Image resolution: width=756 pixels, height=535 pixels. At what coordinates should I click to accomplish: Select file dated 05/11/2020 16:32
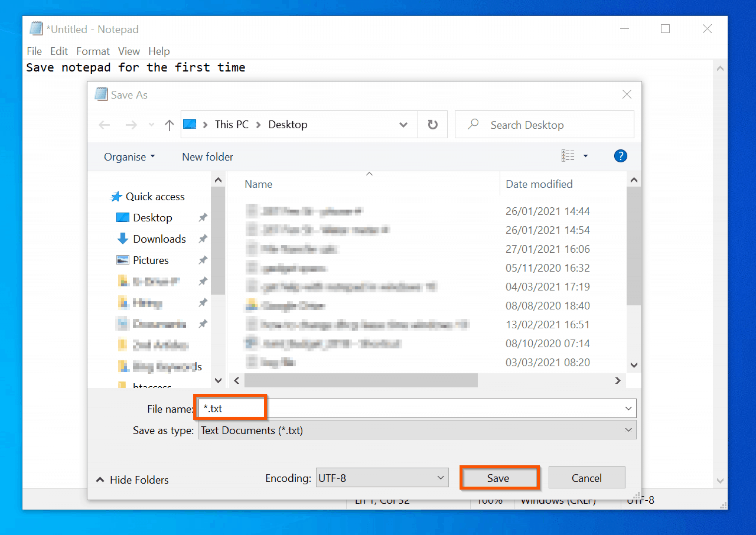point(417,268)
